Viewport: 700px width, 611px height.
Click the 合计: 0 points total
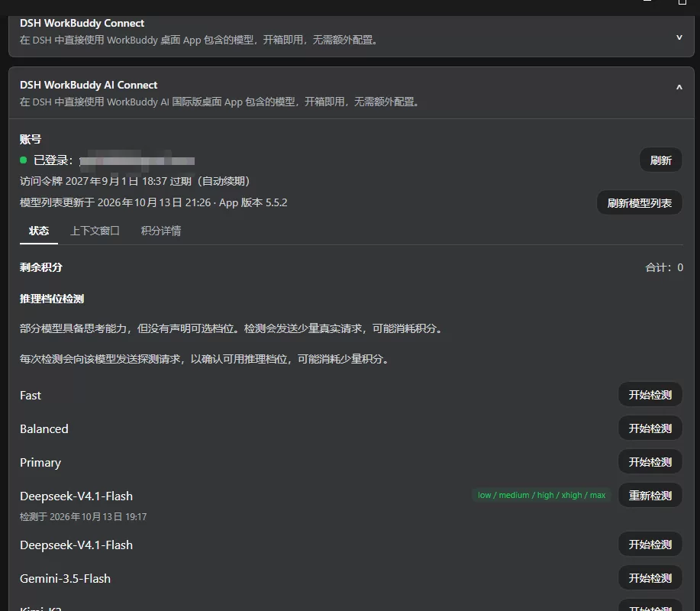click(664, 267)
